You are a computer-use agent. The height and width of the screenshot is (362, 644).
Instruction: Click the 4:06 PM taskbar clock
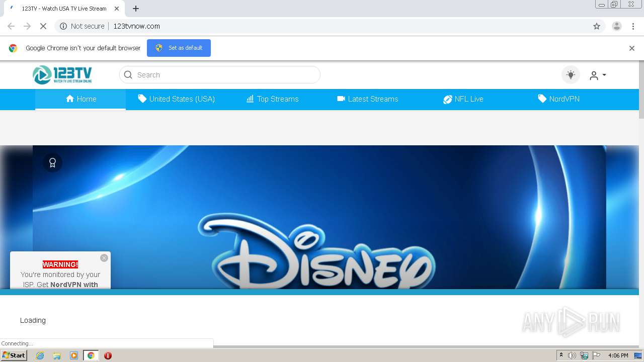[618, 355]
